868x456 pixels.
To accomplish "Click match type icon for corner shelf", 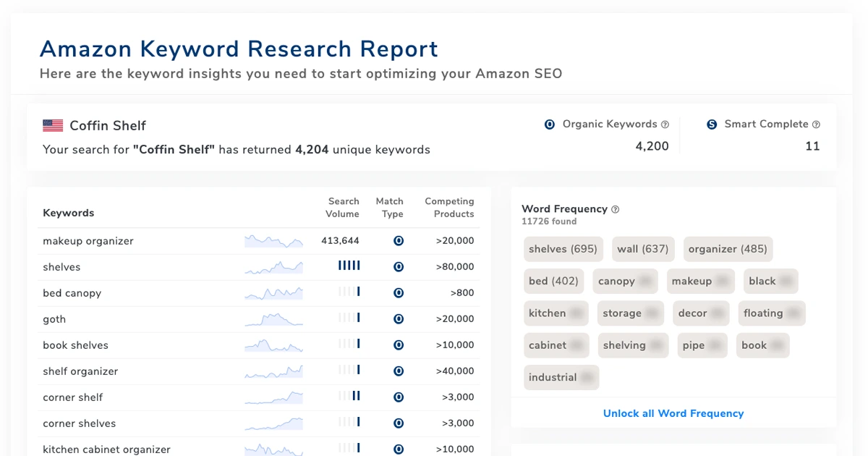I will (x=398, y=397).
